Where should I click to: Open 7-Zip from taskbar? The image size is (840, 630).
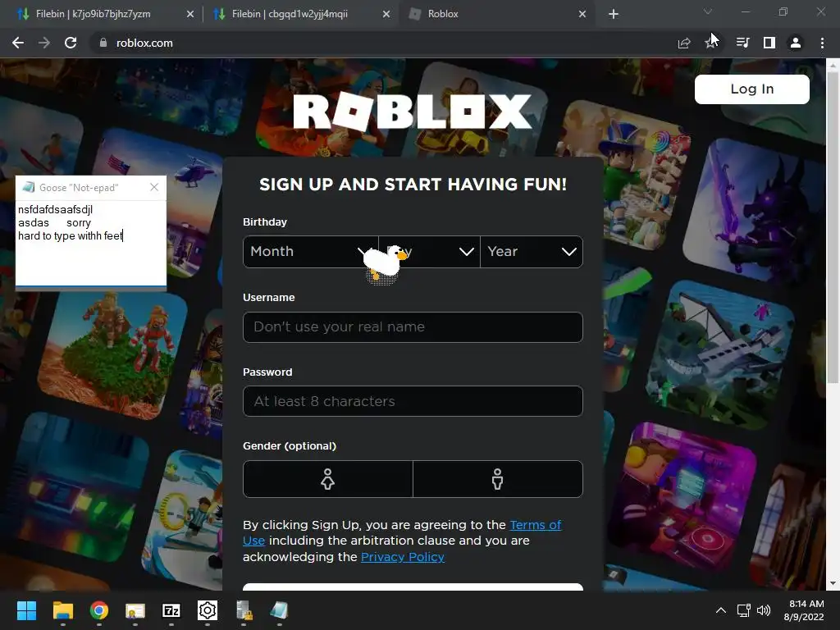tap(171, 610)
